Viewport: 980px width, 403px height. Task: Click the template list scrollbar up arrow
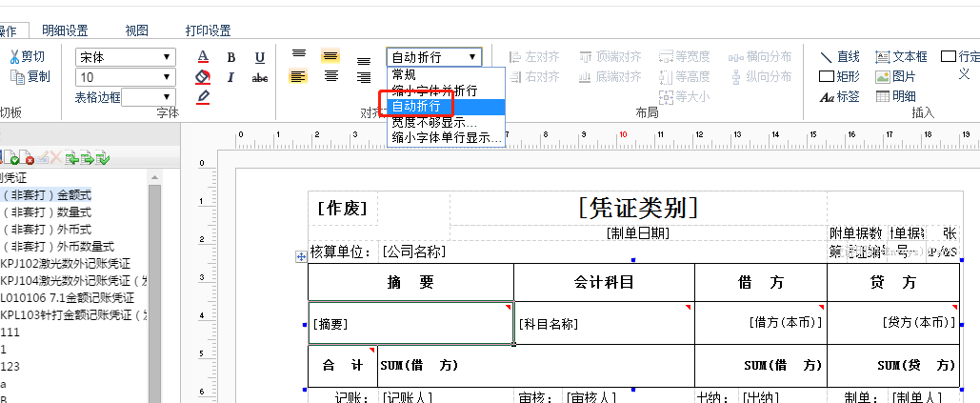(x=154, y=178)
